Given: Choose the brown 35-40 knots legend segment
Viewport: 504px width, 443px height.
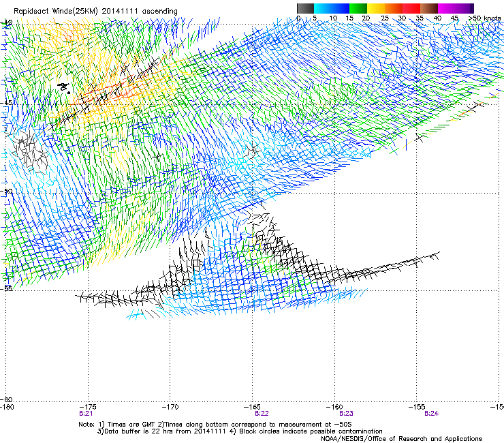Looking at the screenshot, I should tap(429, 8).
